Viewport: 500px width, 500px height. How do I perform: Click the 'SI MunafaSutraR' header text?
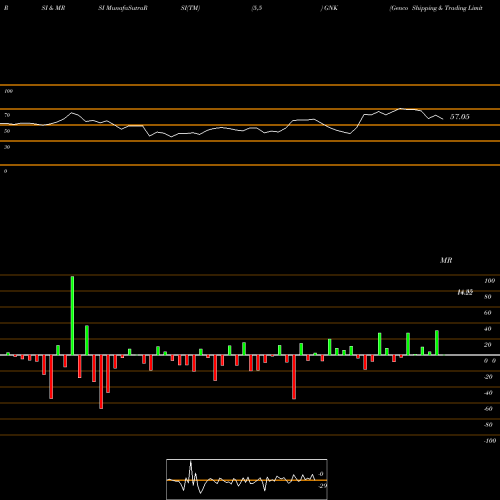click(123, 8)
